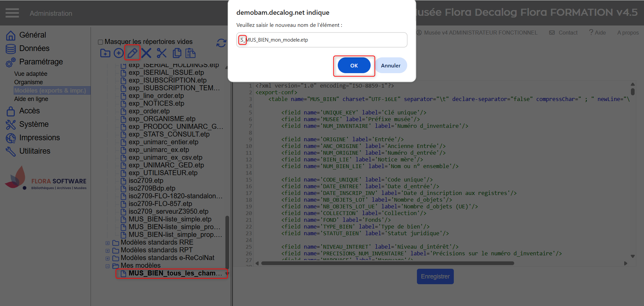
Task: Confirm rename with OK button
Action: coord(354,65)
